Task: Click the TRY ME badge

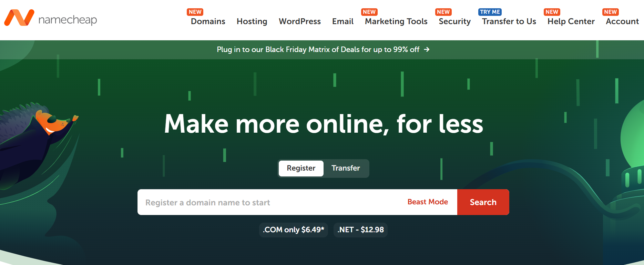Action: [490, 12]
